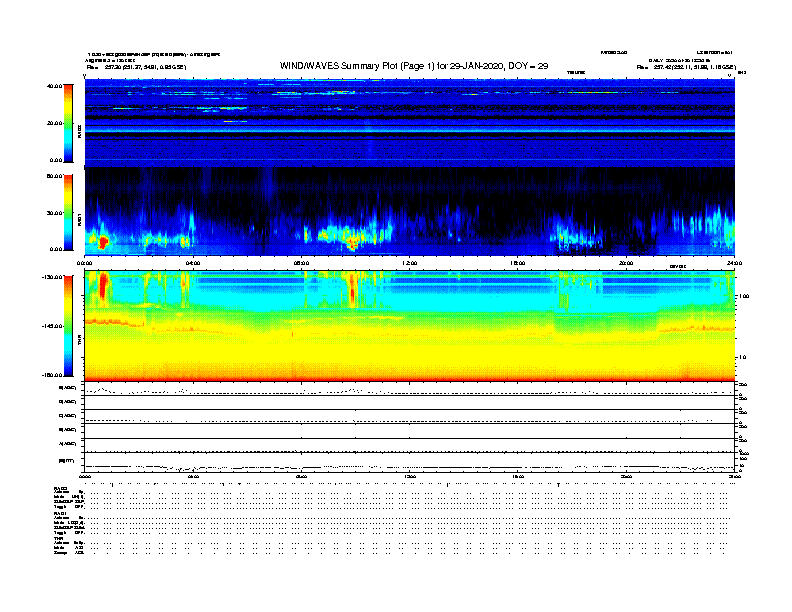This screenshot has height=612, width=792.
Task: Click 16:00 time label under RAD1 spectrogram
Action: pyautogui.click(x=518, y=263)
